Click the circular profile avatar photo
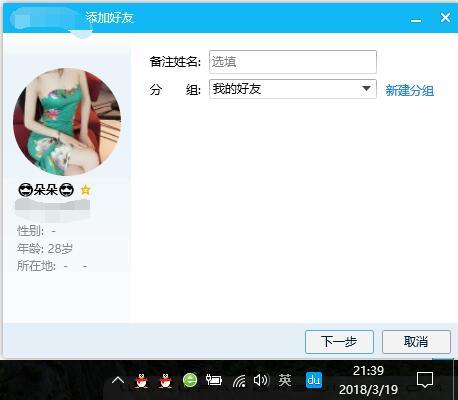 click(x=67, y=122)
